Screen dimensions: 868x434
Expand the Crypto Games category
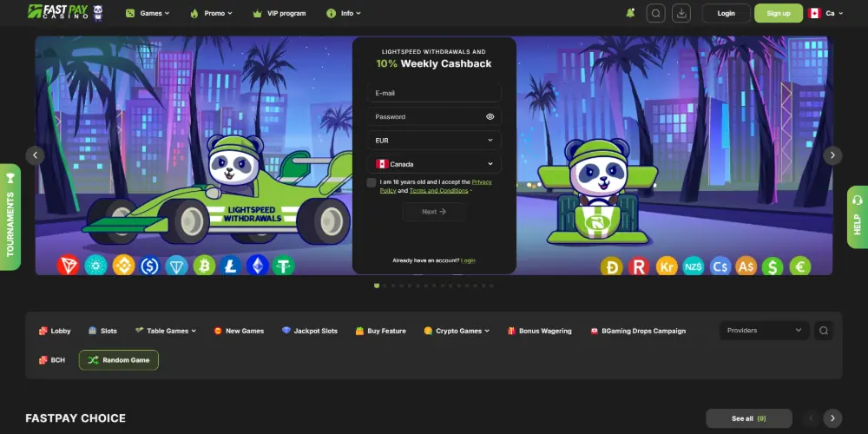457,331
